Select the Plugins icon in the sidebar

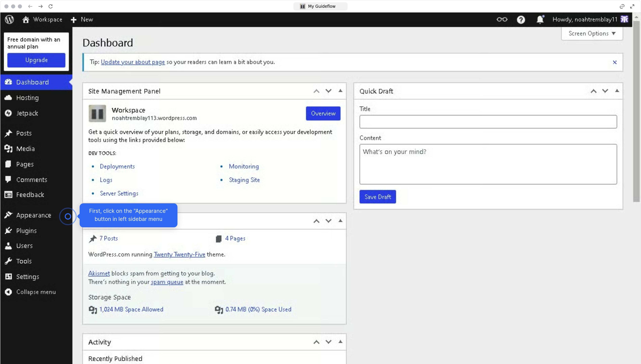click(x=8, y=231)
